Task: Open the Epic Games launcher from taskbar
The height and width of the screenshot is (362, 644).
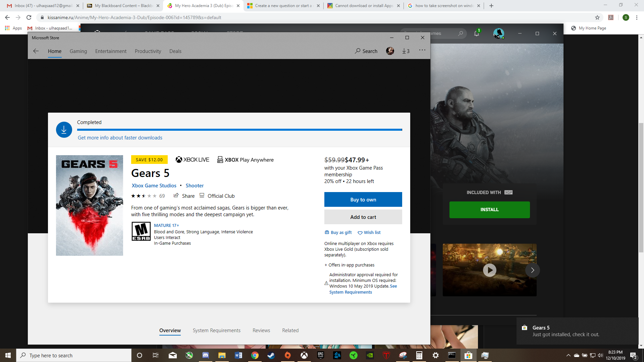Action: click(320, 355)
